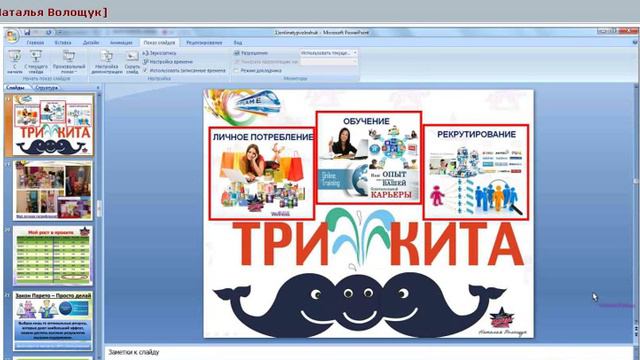
Task: Click the three whales graphic on slide
Action: tap(359, 306)
